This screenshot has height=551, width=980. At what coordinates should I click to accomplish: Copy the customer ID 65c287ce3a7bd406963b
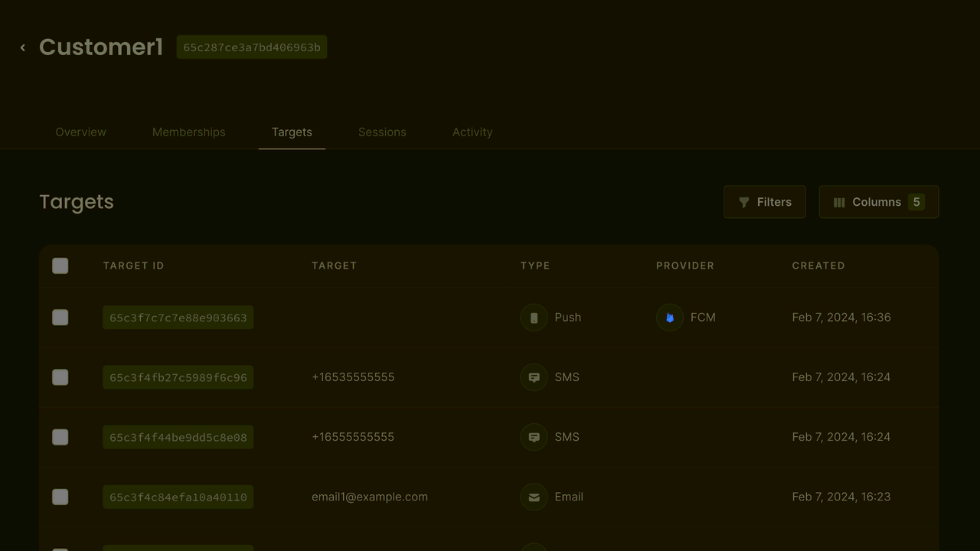pos(251,47)
